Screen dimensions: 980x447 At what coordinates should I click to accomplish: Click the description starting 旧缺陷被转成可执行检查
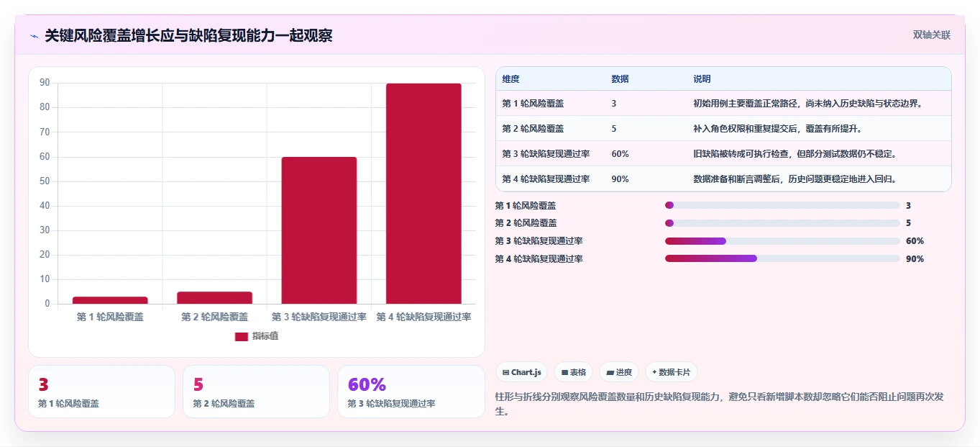point(794,154)
